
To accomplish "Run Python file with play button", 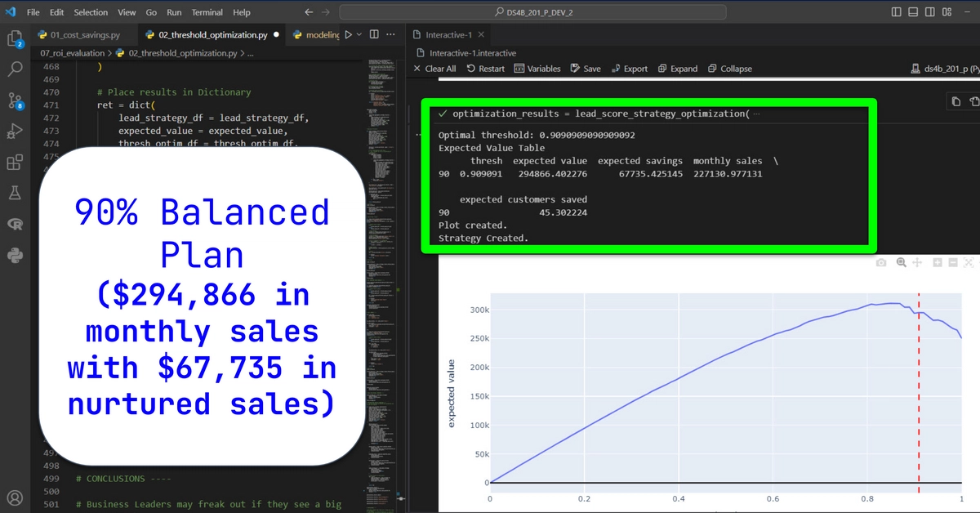I will coord(349,35).
